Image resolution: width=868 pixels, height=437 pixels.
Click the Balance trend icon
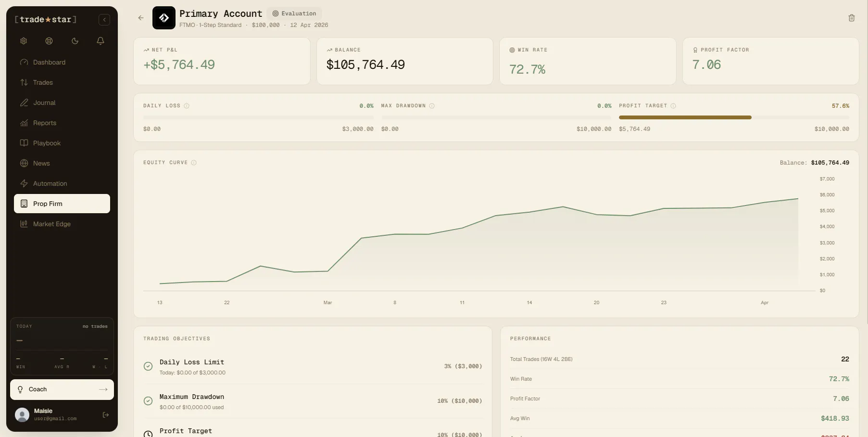329,50
